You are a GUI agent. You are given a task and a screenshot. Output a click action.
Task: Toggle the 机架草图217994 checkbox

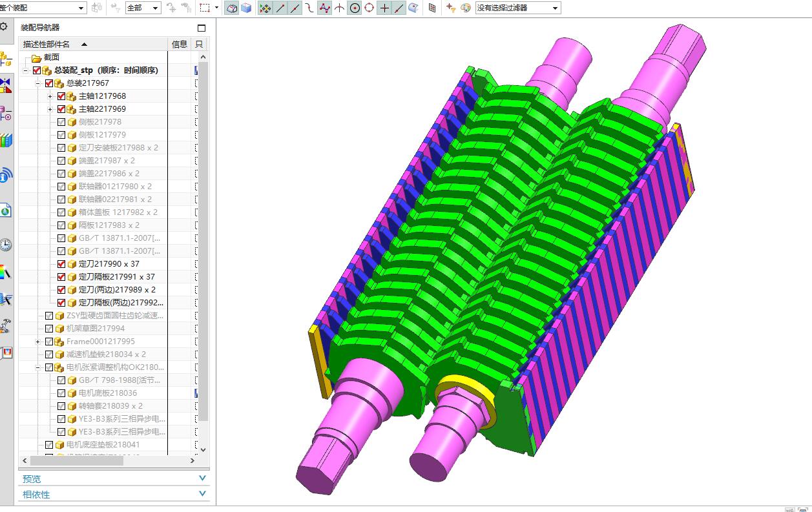pos(49,329)
